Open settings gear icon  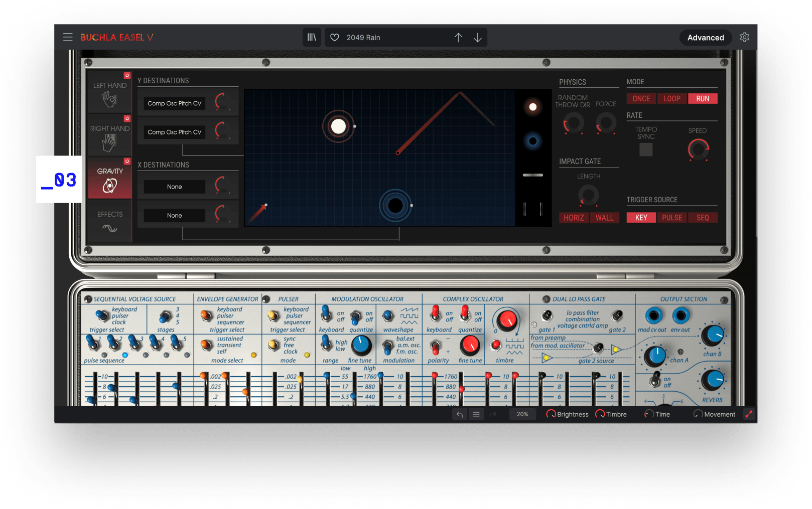point(745,37)
